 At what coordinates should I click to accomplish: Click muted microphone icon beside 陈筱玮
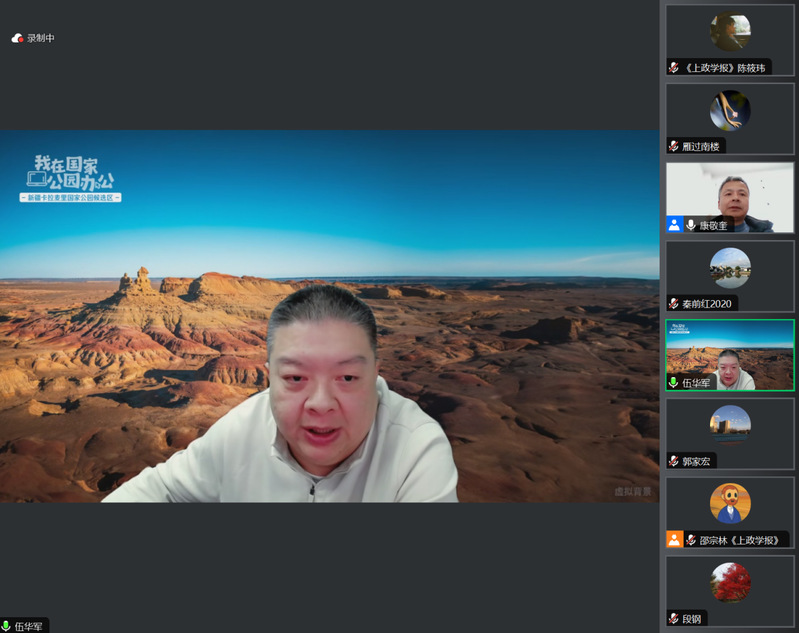point(674,68)
